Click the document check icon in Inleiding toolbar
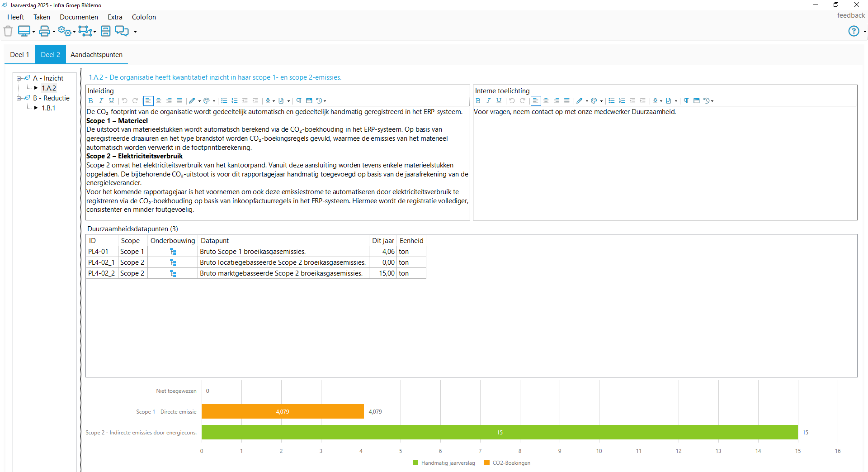 pos(281,101)
